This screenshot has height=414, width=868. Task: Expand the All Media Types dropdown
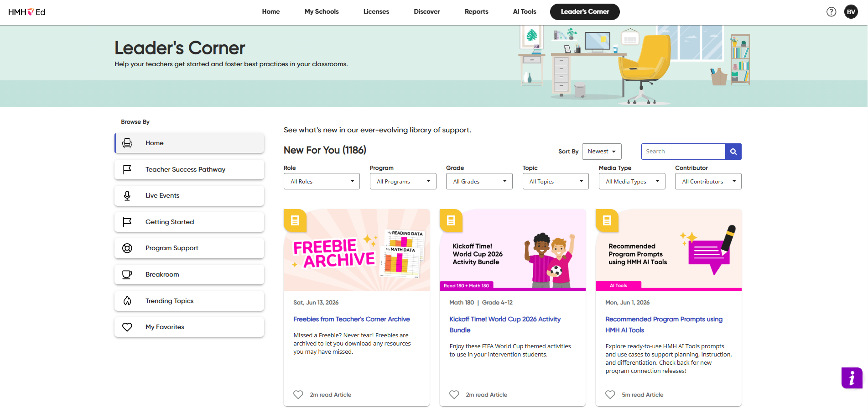point(632,181)
